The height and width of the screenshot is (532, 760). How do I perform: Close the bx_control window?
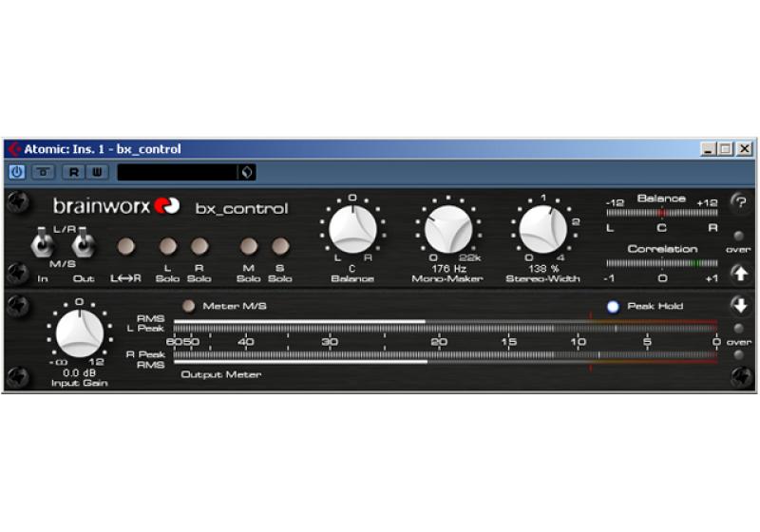(744, 149)
